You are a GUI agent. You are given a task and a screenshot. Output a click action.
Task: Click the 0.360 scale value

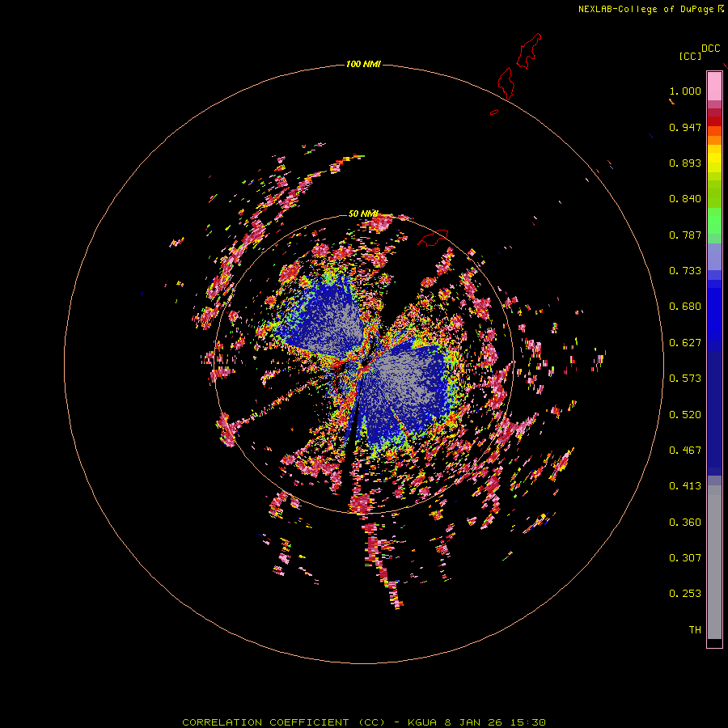click(x=685, y=523)
